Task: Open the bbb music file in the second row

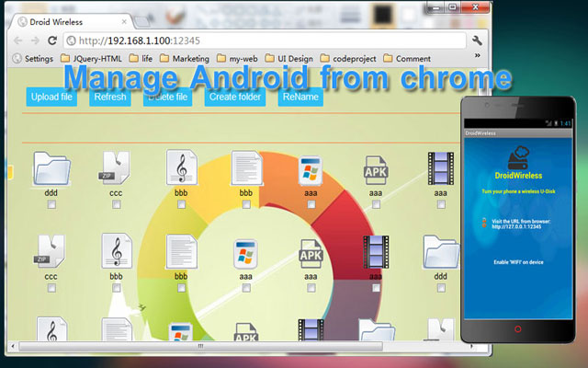Action: pyautogui.click(x=117, y=251)
